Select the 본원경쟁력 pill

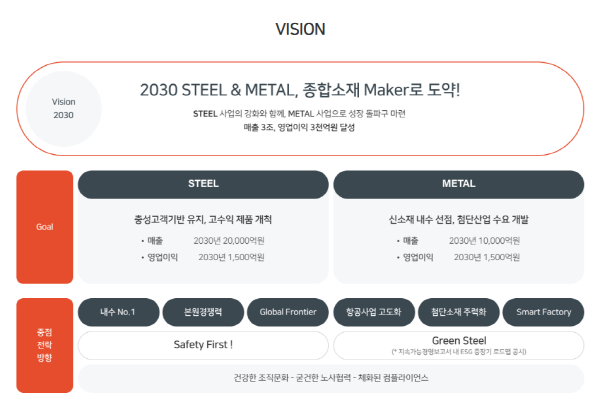point(203,312)
